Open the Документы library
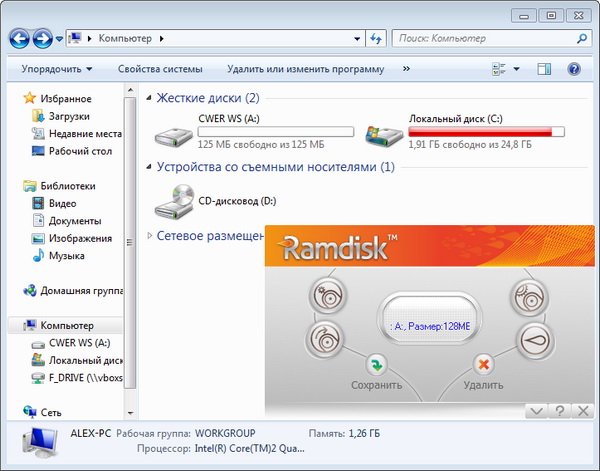The height and width of the screenshot is (471, 600). point(75,221)
